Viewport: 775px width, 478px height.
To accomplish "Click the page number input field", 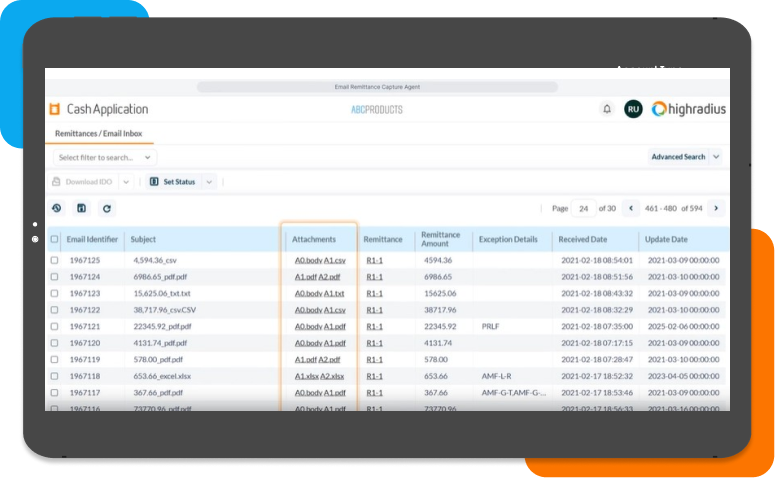I will [x=583, y=209].
